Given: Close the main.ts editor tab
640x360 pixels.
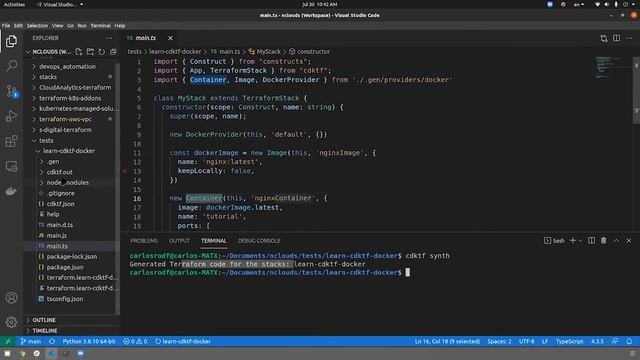Looking at the screenshot, I should pos(170,38).
